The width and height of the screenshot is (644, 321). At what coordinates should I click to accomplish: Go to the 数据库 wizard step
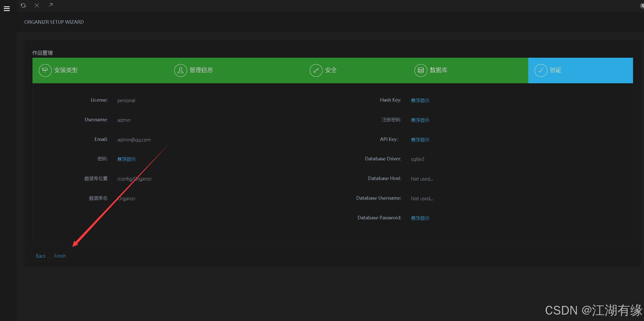pos(439,70)
